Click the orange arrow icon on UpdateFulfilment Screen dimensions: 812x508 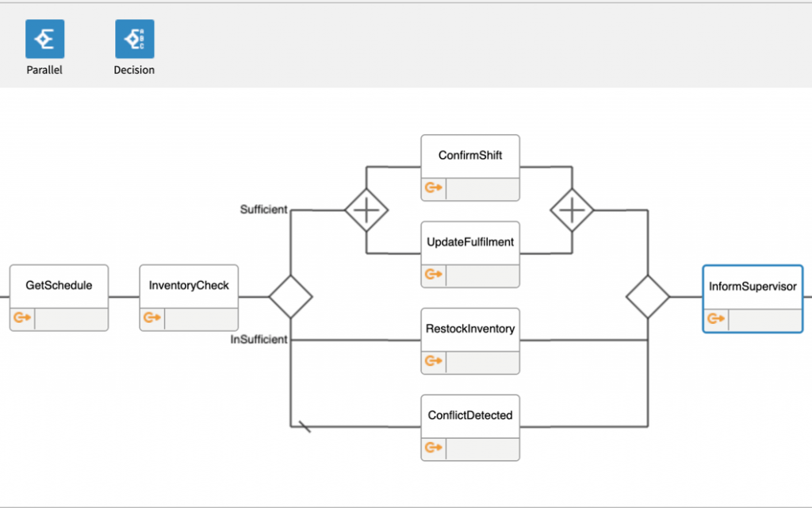(x=433, y=274)
